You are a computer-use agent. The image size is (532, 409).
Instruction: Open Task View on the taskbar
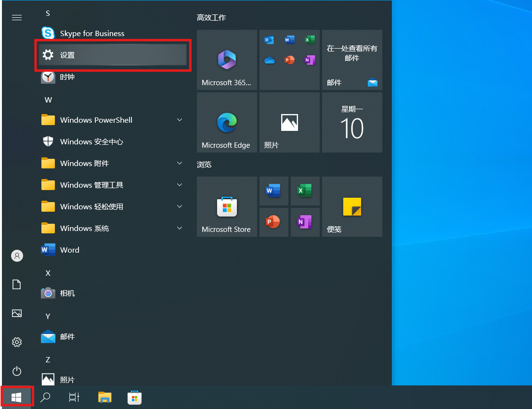point(74,397)
